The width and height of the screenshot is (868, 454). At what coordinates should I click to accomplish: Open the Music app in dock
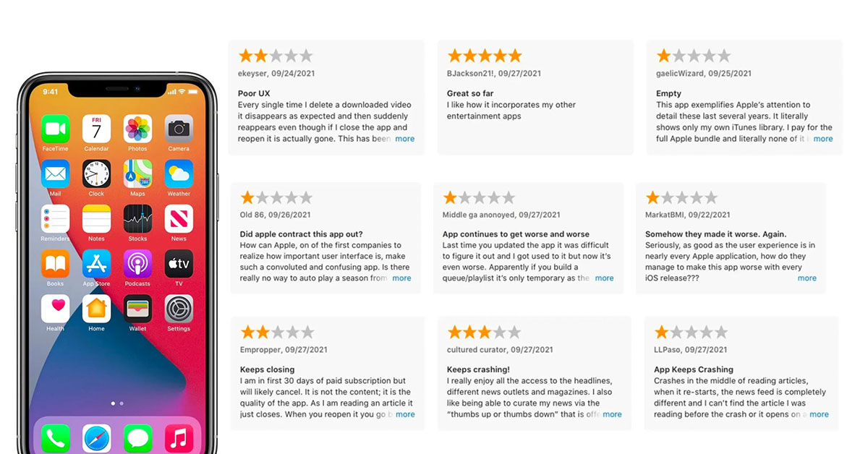coord(179,438)
